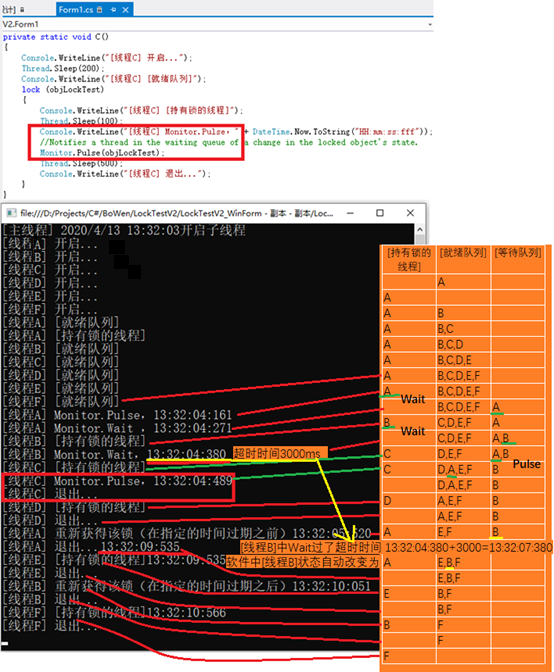Click console line '[线程C] Monitor.Pulse, 13:32:04:489'
Screen dimensions: 554x672
[117, 481]
